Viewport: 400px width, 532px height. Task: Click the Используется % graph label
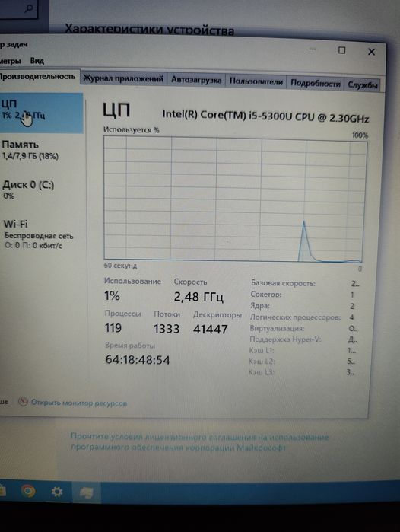[x=132, y=129]
